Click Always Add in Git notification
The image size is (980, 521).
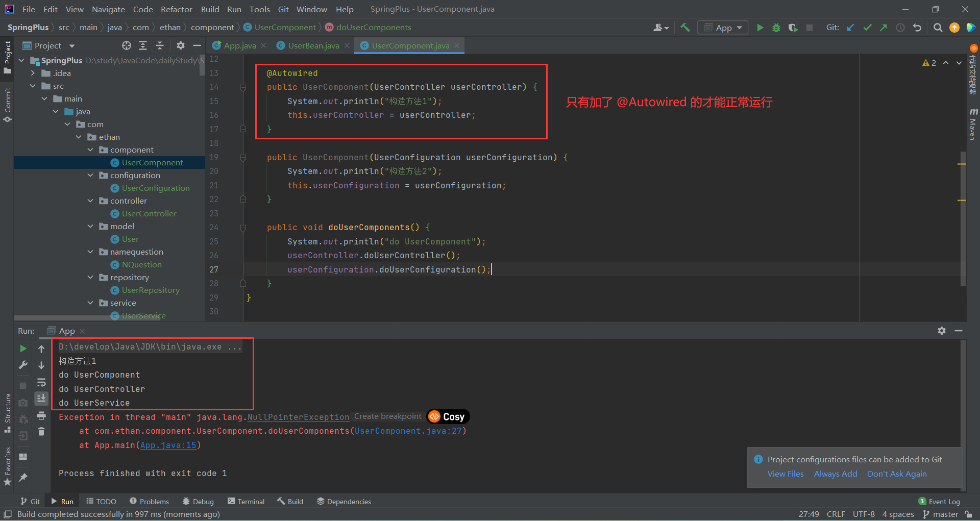point(835,474)
